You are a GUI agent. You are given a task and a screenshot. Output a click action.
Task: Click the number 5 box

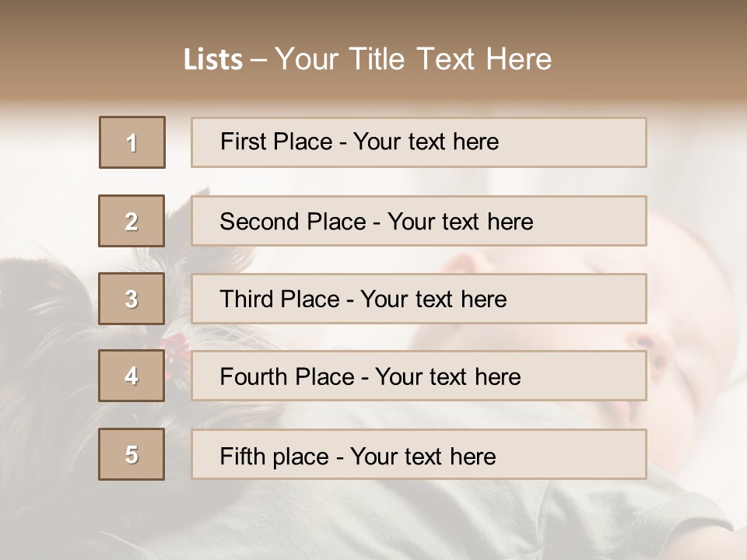point(132,454)
